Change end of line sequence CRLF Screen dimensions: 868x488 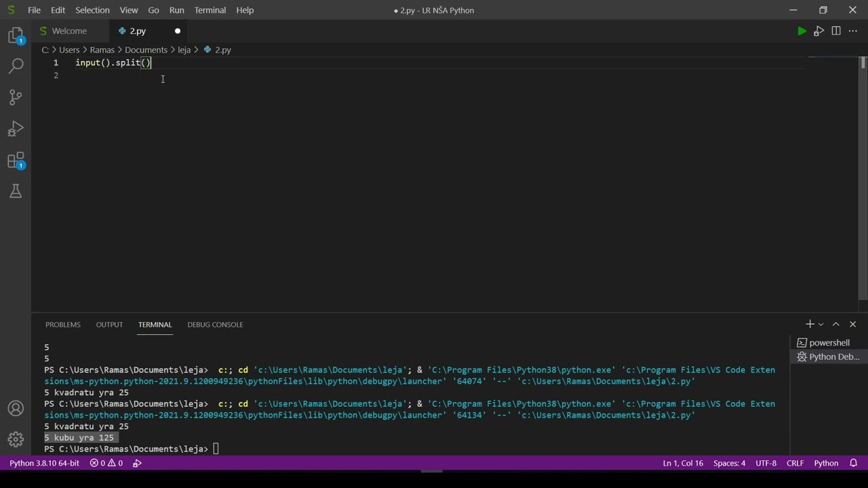point(795,463)
